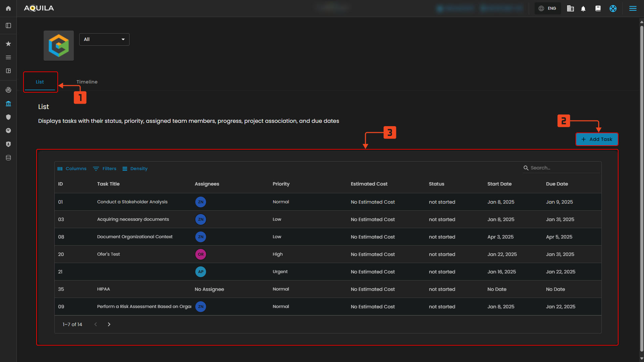Open the shield icon in sidebar
This screenshot has height=362, width=644.
[8, 117]
